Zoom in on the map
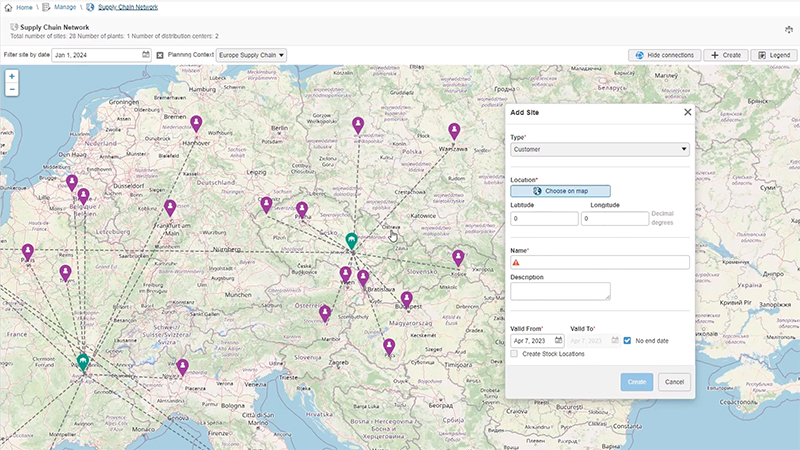The width and height of the screenshot is (800, 450). click(12, 76)
